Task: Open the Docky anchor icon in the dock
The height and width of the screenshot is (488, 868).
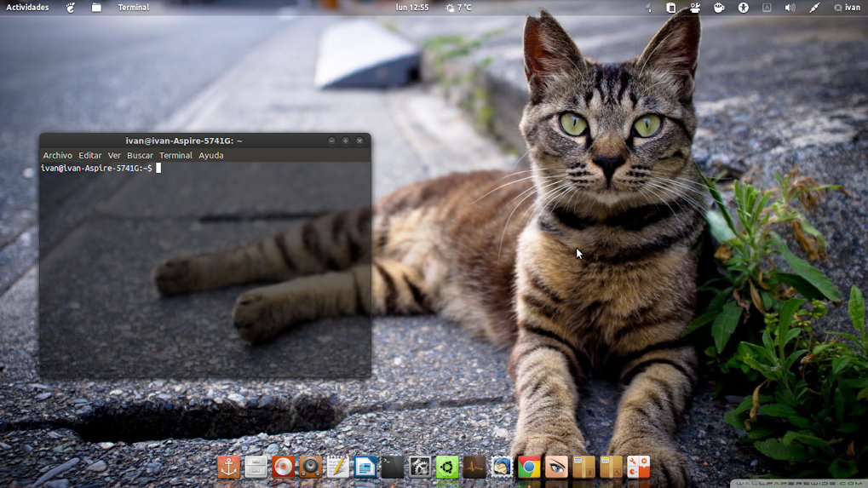Action: point(228,467)
